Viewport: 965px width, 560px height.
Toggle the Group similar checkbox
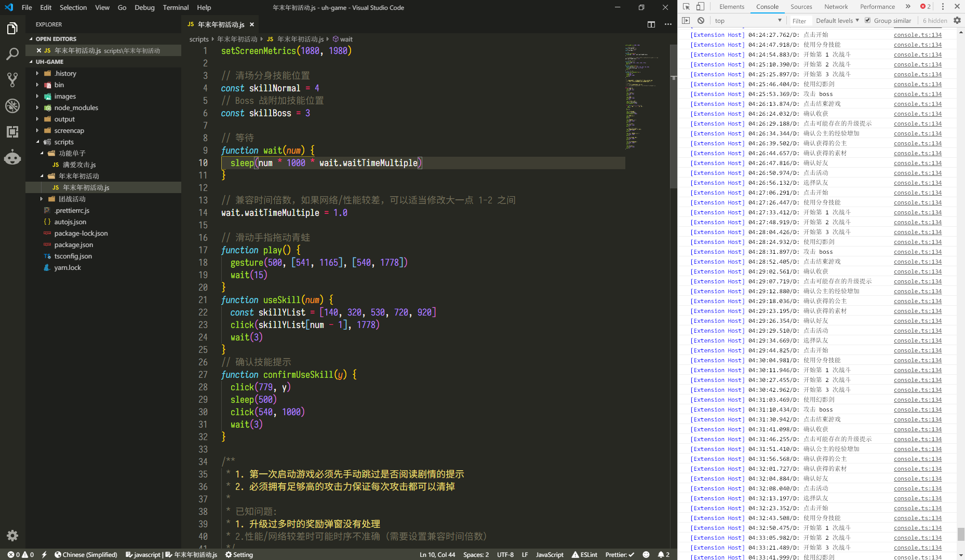867,21
